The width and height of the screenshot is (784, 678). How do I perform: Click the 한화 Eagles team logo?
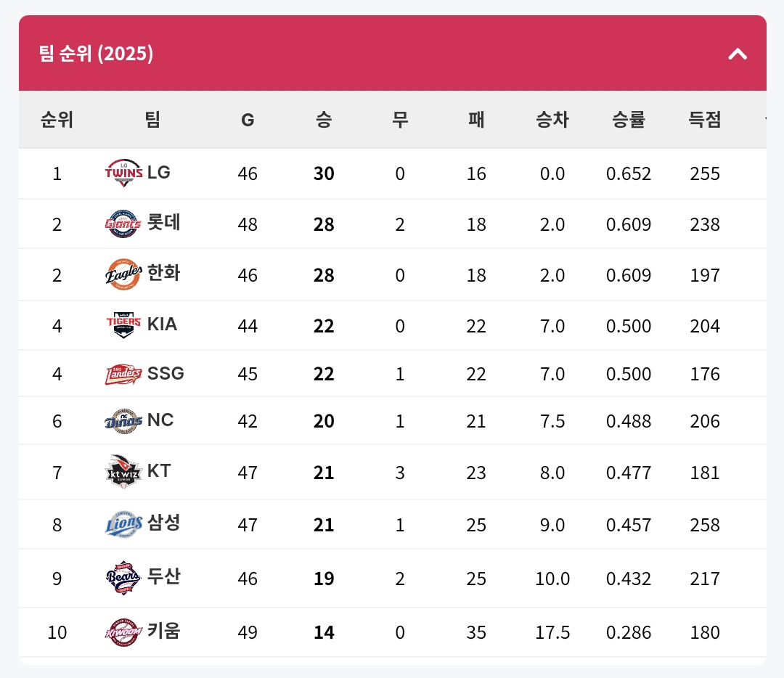coord(123,274)
